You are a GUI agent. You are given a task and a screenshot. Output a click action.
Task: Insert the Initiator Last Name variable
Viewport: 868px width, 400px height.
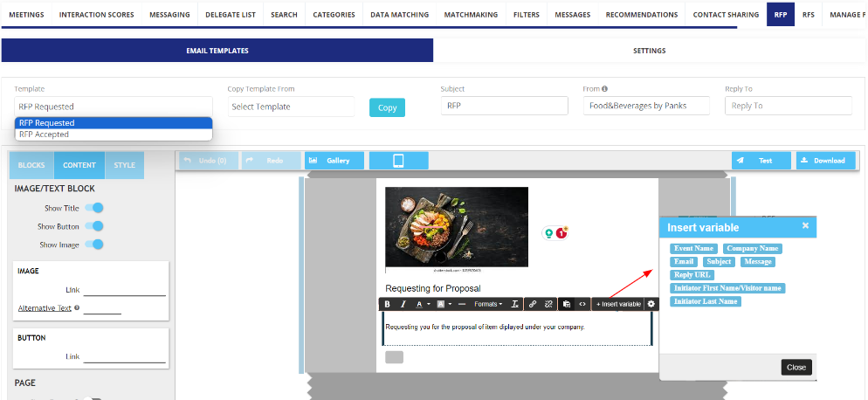pyautogui.click(x=706, y=301)
